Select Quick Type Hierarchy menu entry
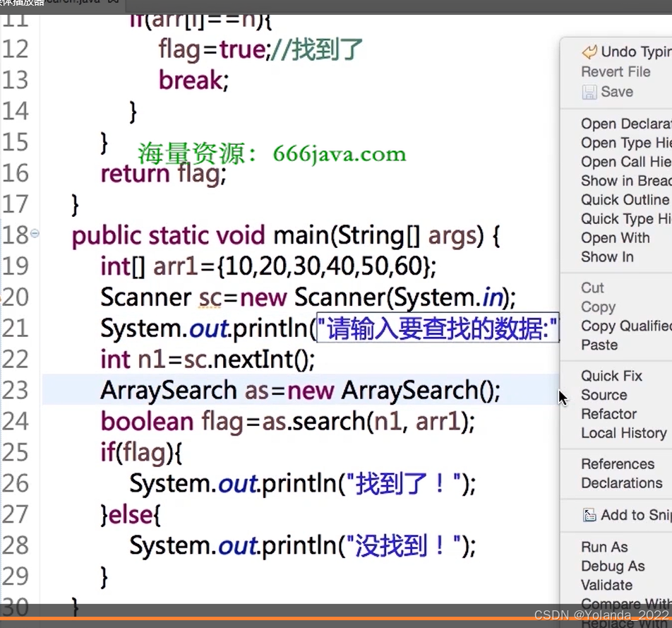This screenshot has height=628, width=672. coord(626,219)
